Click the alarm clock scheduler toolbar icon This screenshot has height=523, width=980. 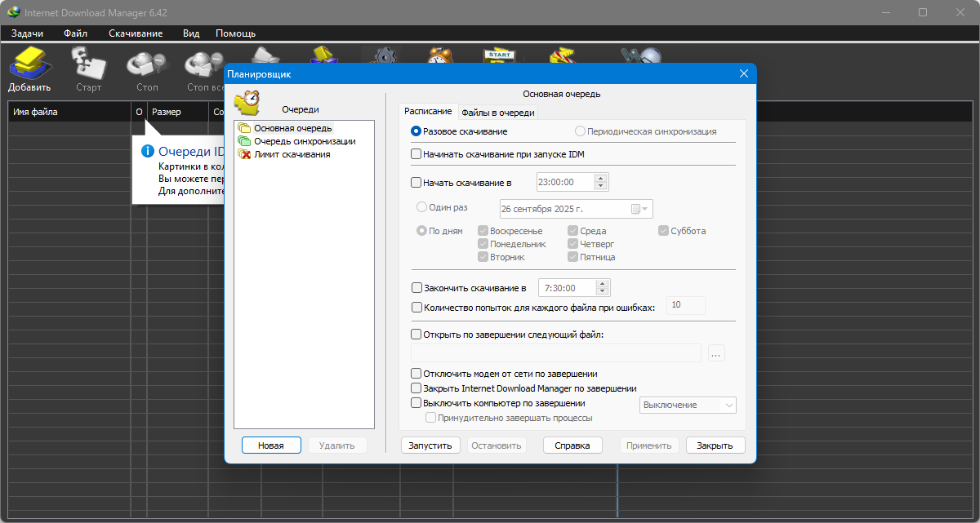click(x=441, y=55)
